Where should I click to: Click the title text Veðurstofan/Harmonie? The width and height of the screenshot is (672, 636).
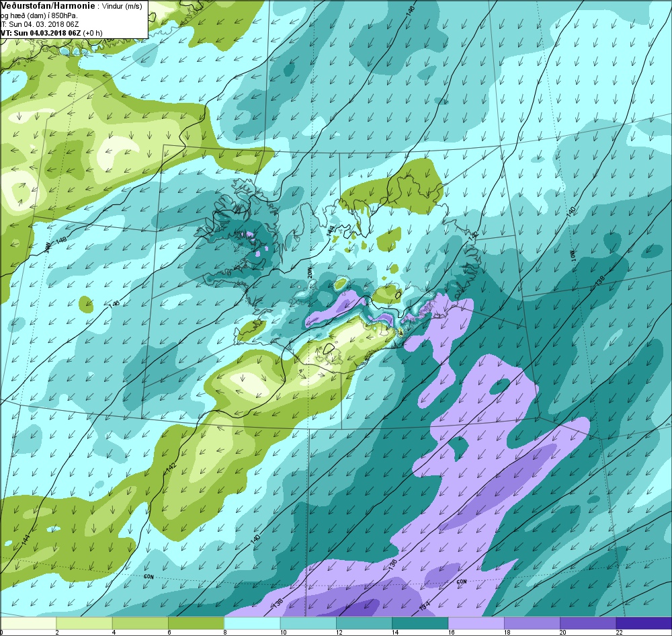click(48, 7)
